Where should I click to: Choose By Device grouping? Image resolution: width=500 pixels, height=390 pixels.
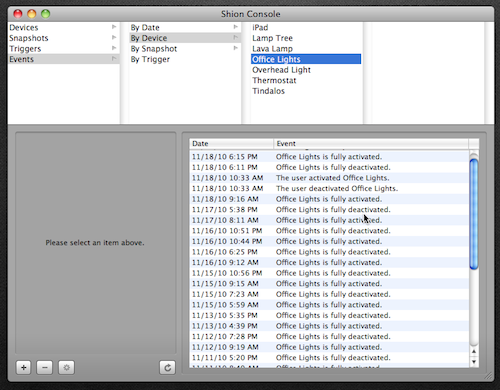[x=185, y=38]
